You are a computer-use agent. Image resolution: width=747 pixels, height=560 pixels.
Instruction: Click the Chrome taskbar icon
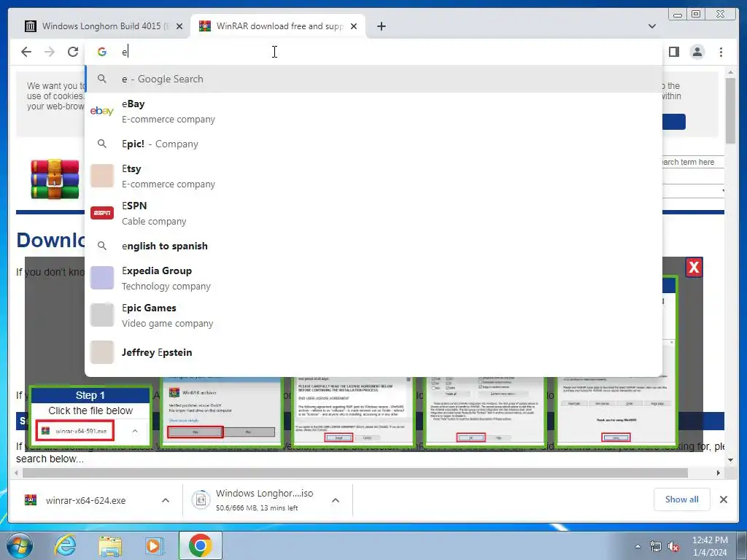pos(200,545)
